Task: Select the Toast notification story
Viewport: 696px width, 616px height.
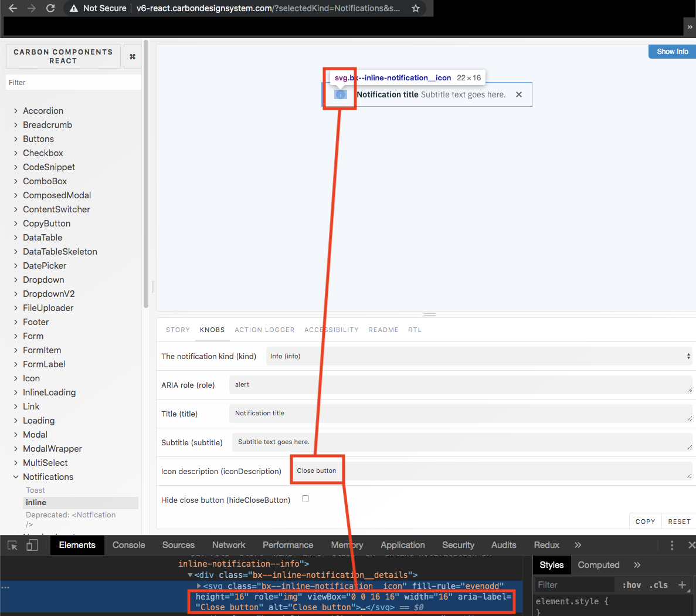Action: [x=36, y=490]
